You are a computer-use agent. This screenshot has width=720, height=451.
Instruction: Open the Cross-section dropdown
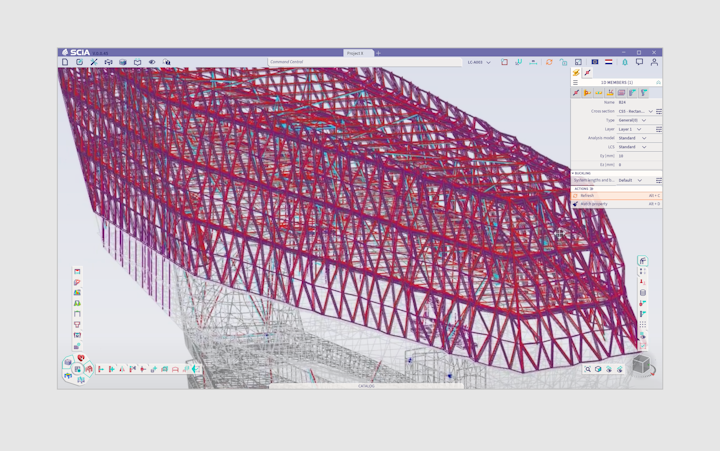pyautogui.click(x=650, y=111)
